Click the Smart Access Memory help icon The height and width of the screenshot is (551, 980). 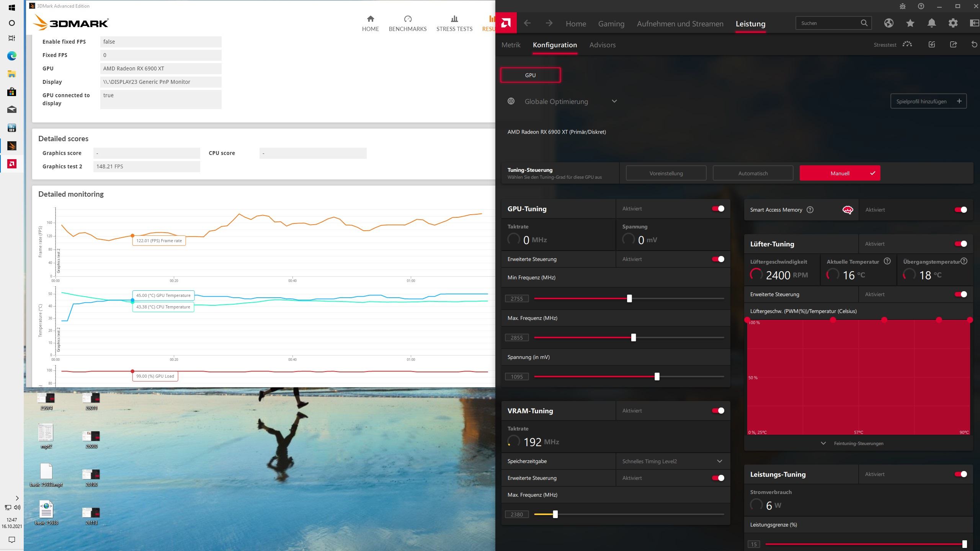tap(810, 210)
